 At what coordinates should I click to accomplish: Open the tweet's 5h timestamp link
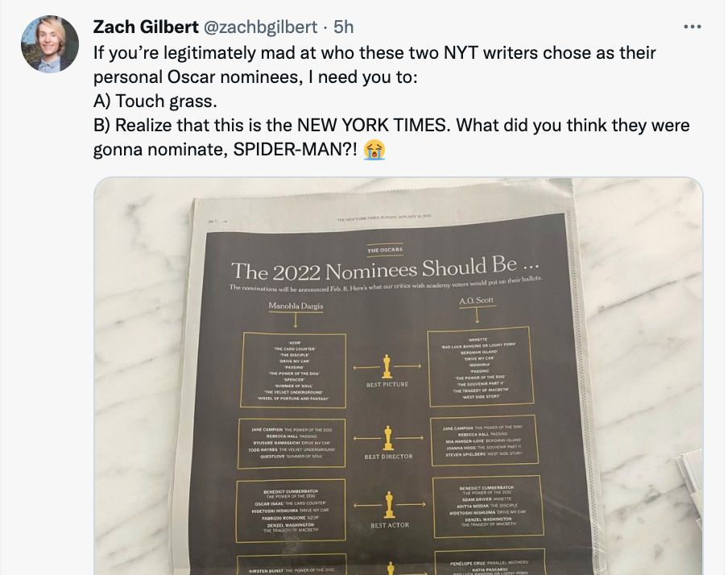pos(344,27)
